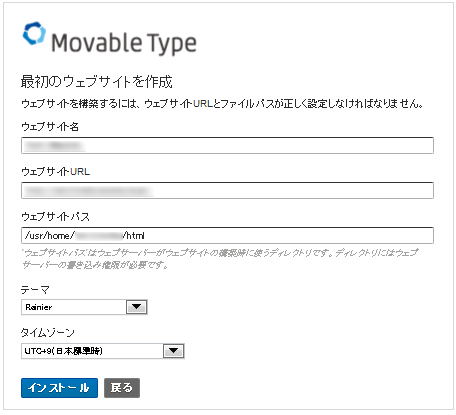
Task: Click the italic hint text below path field
Action: (x=220, y=259)
